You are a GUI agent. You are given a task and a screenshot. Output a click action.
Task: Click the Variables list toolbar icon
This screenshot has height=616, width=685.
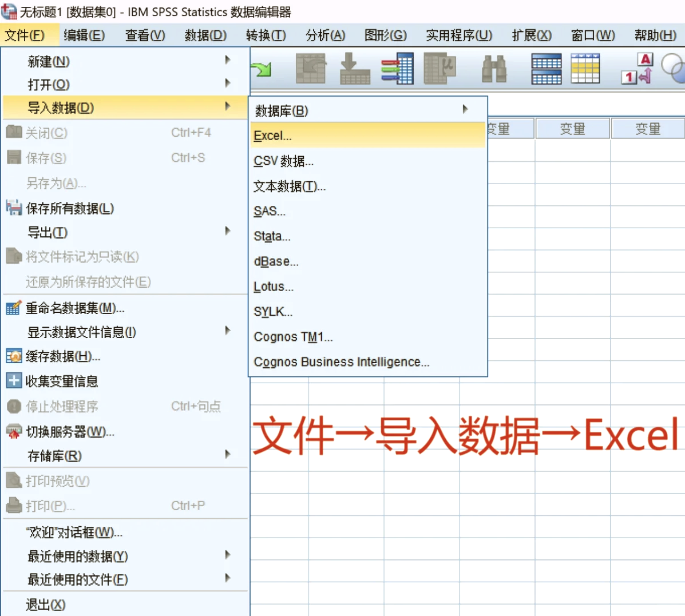pos(397,68)
